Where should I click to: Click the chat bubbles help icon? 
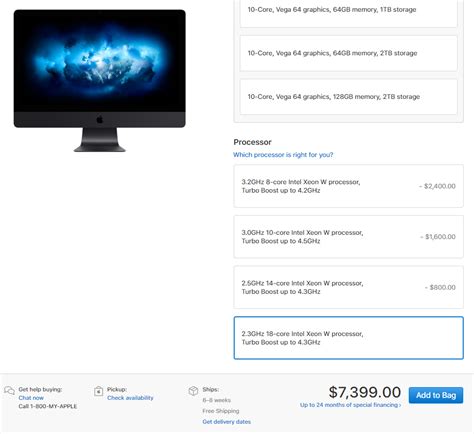click(9, 391)
